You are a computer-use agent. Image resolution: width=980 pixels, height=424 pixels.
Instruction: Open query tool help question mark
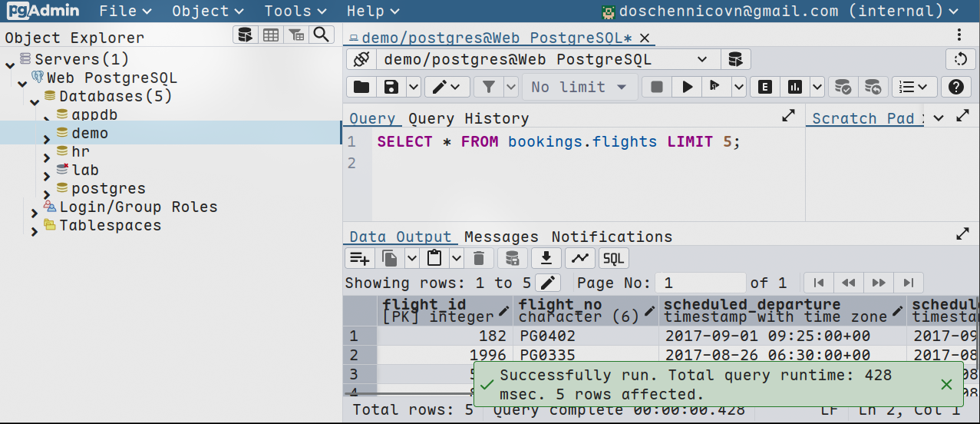955,88
